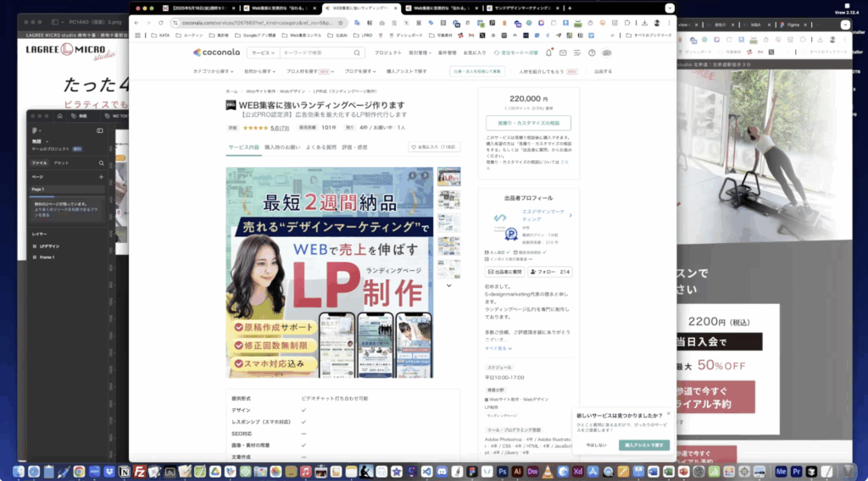Reload the coconala page

coord(160,23)
